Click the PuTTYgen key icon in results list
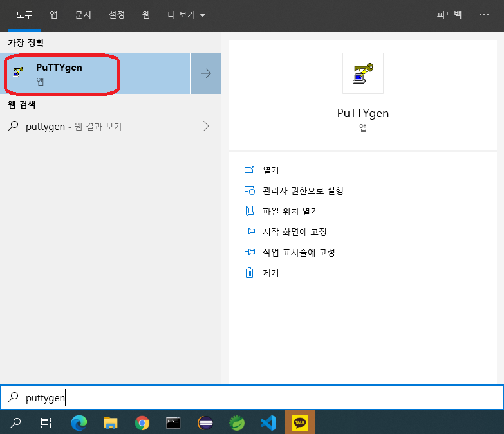Viewport: 504px width, 434px height. (x=18, y=72)
